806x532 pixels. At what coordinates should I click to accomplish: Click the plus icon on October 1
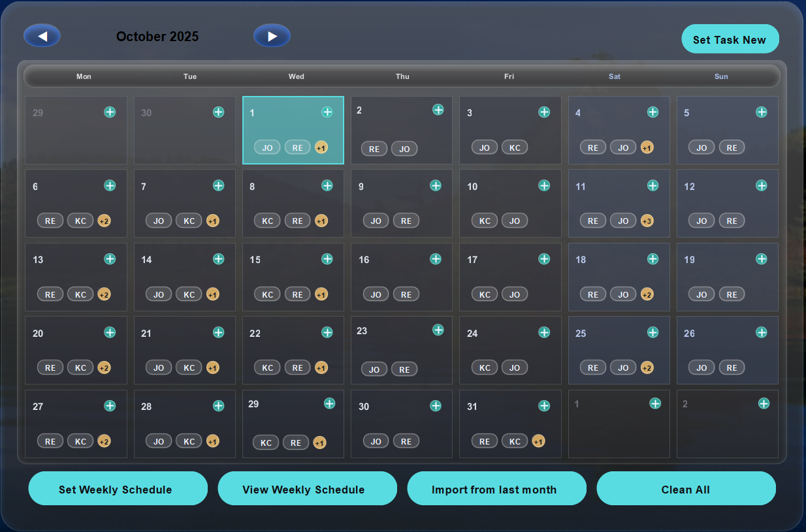click(x=327, y=112)
